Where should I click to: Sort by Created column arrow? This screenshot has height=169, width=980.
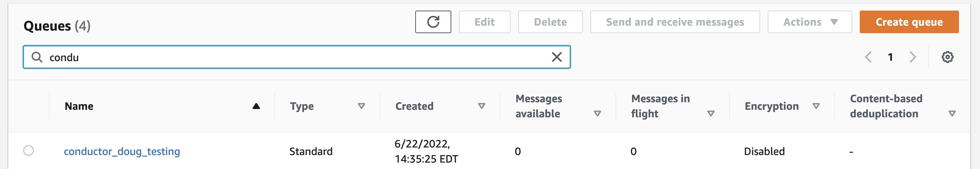coord(482,106)
